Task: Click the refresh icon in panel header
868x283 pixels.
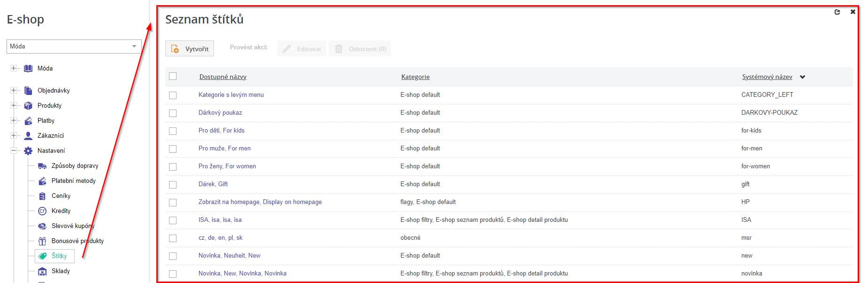Action: click(x=837, y=12)
